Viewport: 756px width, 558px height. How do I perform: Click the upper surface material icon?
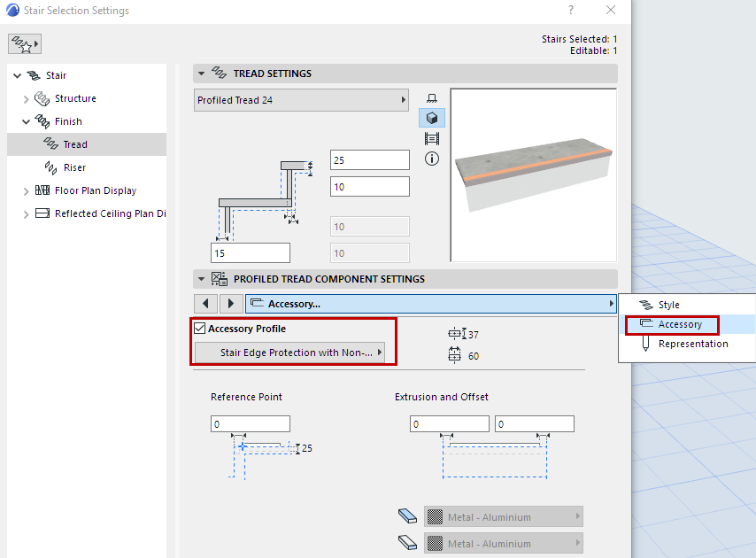[x=407, y=516]
